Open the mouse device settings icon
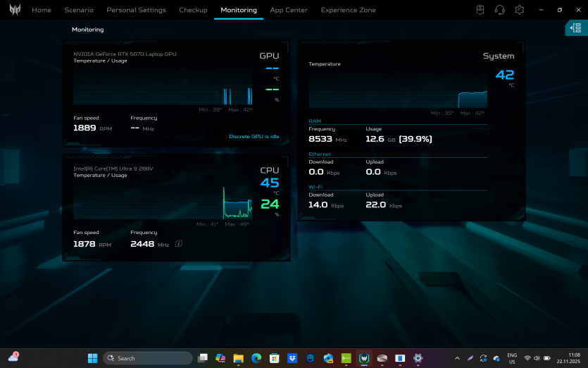This screenshot has width=588, height=368. [x=480, y=10]
